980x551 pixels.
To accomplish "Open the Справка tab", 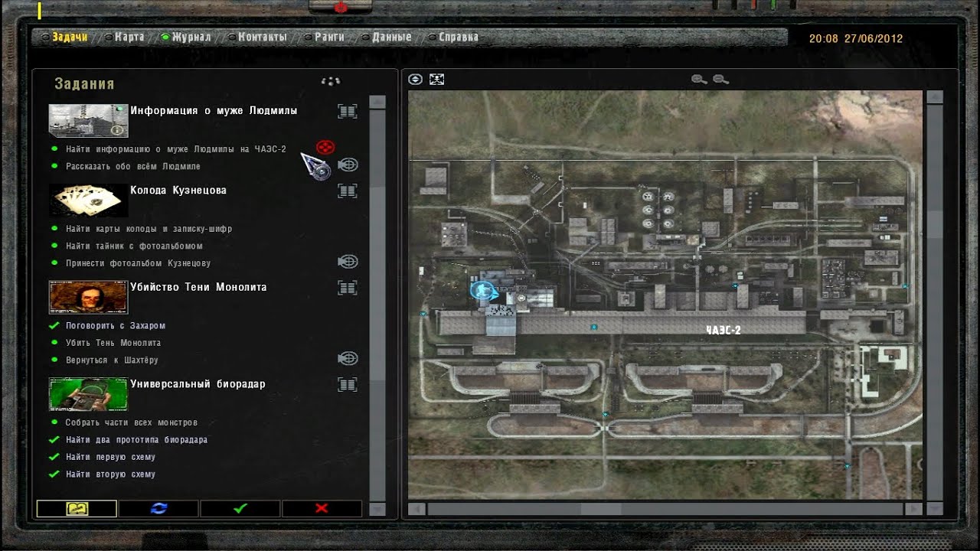I will click(459, 37).
